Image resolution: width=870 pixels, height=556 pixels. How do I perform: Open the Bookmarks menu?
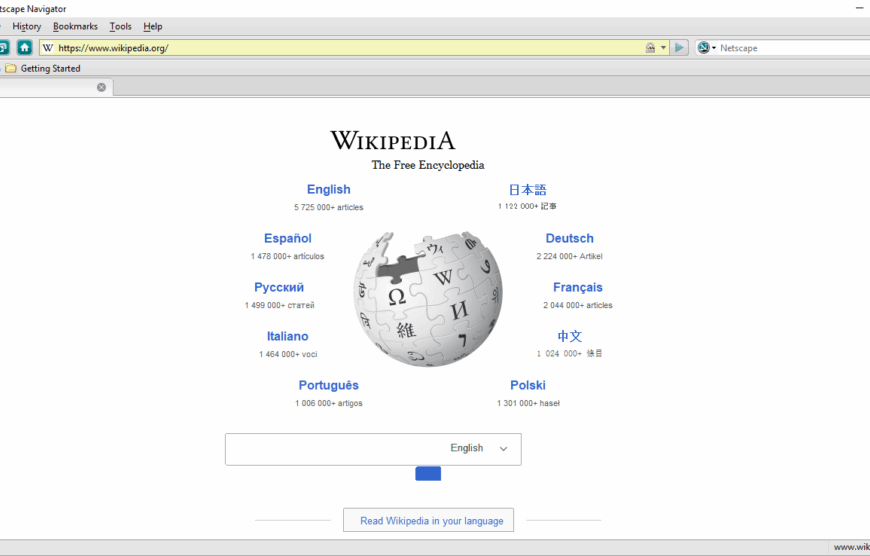[75, 26]
